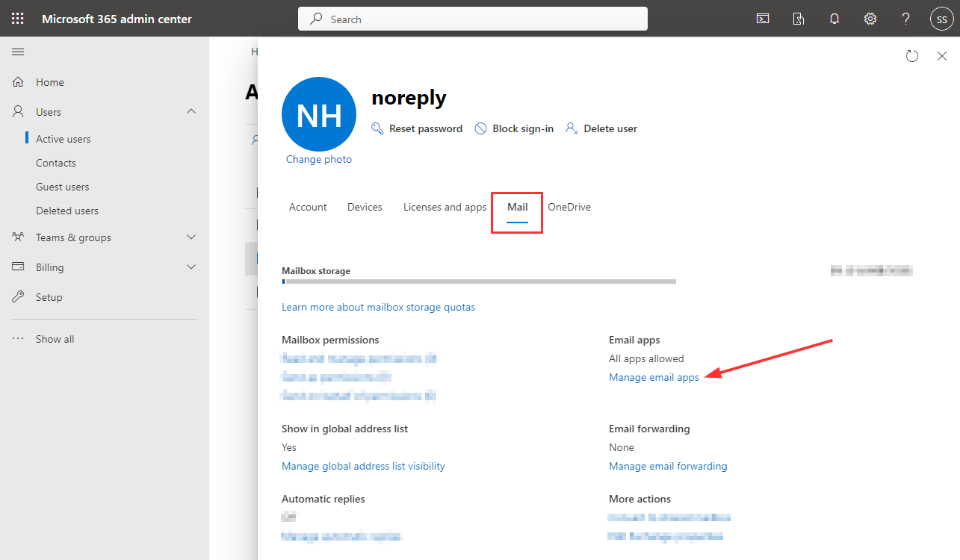Image resolution: width=960 pixels, height=560 pixels.
Task: Expand the Billing chevron
Action: click(x=191, y=267)
